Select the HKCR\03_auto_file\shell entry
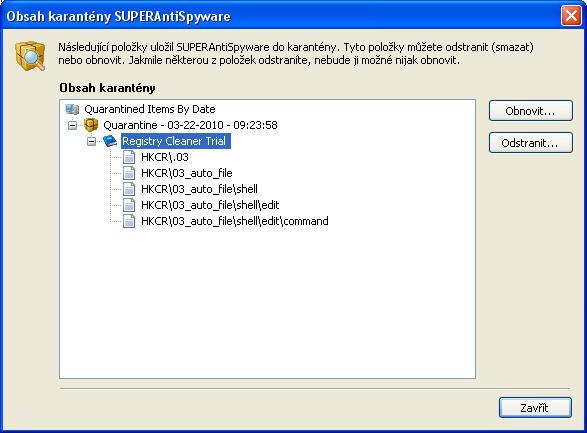Viewport: 587px width, 433px height. tap(200, 189)
